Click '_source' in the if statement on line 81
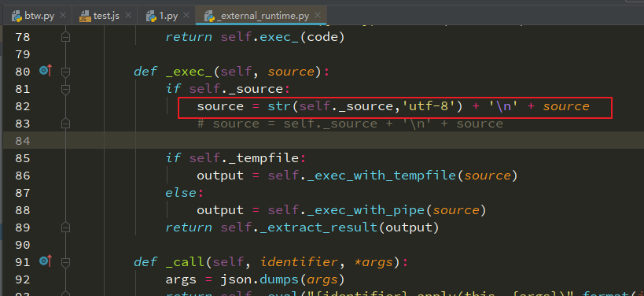Viewport: 644px width, 296px height. 256,89
